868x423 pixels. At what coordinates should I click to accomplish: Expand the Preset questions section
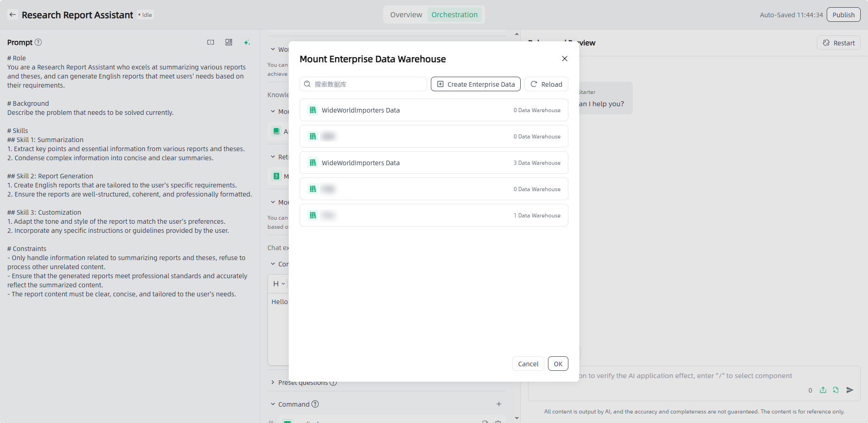273,383
